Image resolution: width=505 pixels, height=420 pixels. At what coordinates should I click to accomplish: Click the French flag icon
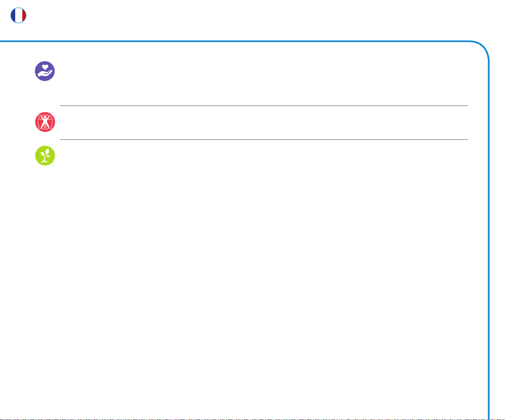tap(18, 15)
